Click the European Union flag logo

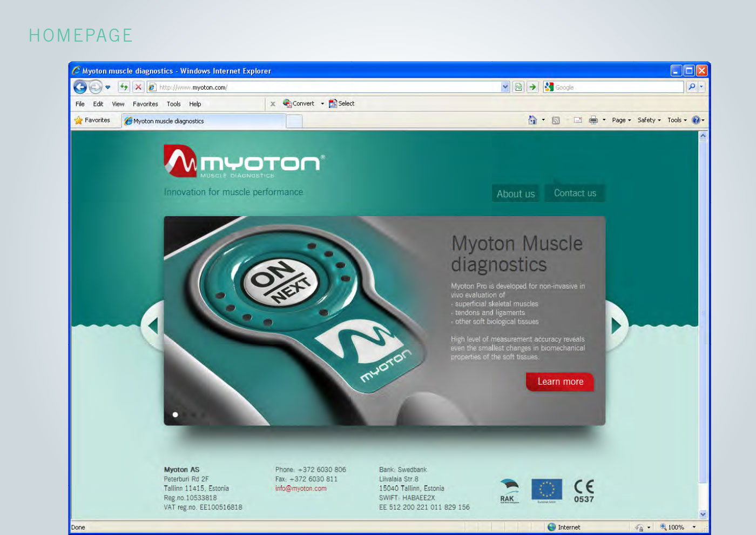pyautogui.click(x=546, y=491)
